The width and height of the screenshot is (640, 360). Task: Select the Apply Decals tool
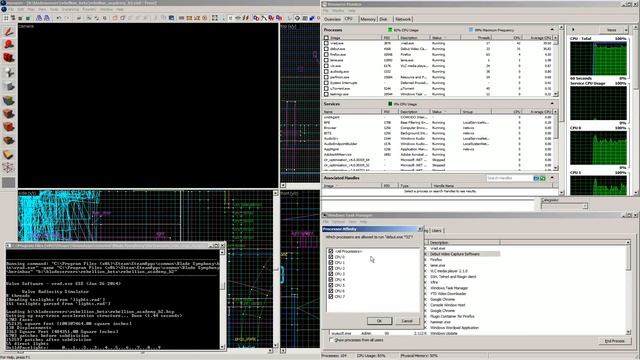[x=9, y=127]
